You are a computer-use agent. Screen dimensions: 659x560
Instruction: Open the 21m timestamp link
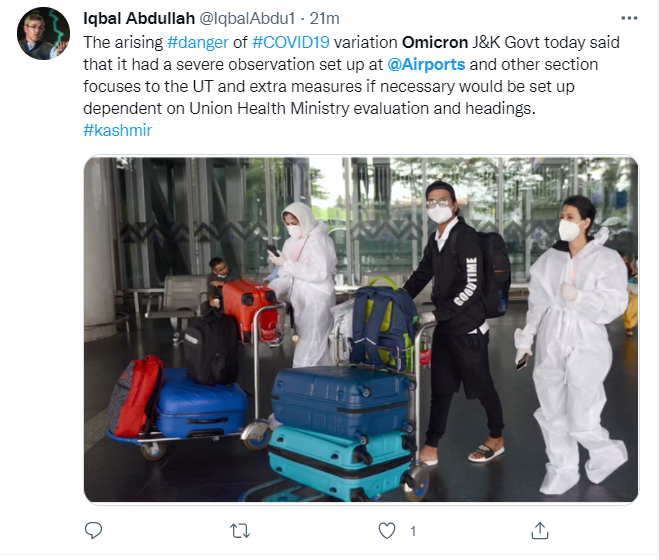click(x=324, y=18)
